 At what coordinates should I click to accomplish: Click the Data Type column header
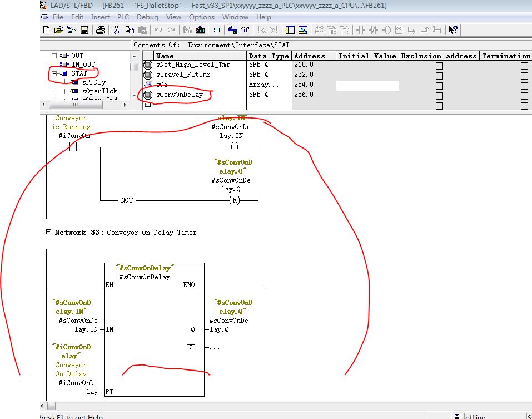point(269,56)
